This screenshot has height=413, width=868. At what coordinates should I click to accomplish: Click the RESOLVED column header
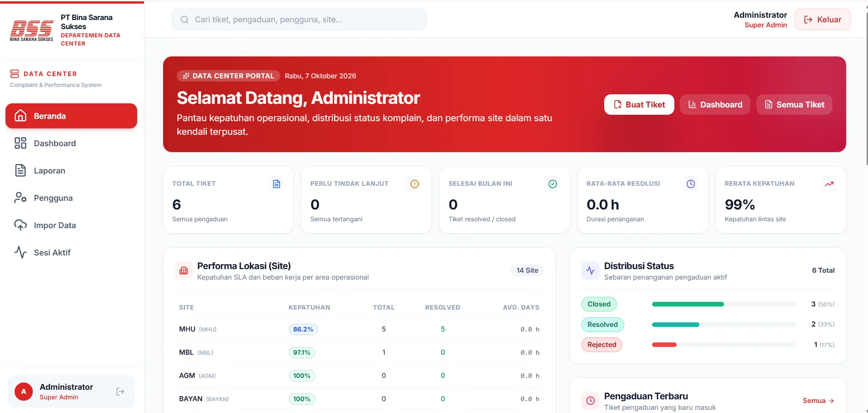tap(442, 307)
